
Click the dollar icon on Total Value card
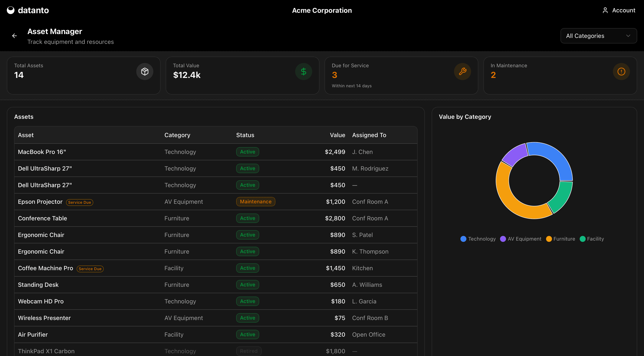[x=303, y=71]
